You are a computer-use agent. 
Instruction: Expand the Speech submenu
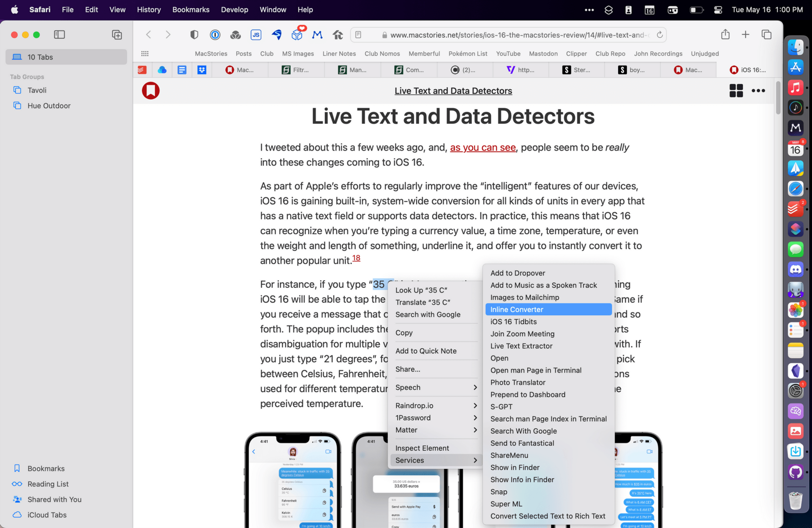click(435, 387)
